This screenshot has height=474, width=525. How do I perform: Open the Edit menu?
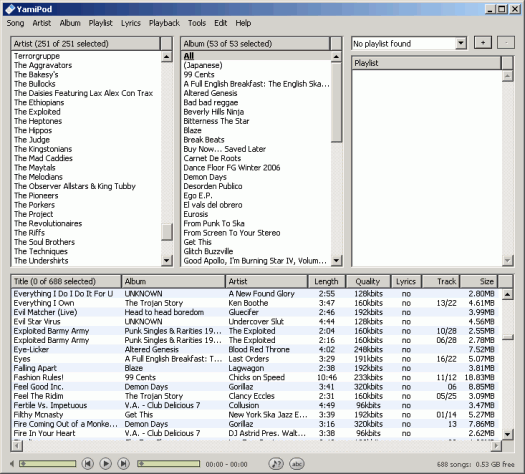pyautogui.click(x=221, y=23)
